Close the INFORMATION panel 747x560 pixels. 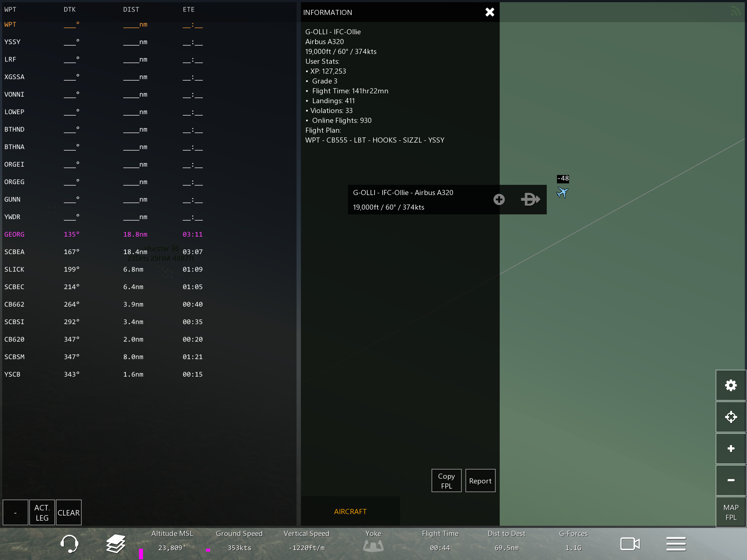point(489,12)
